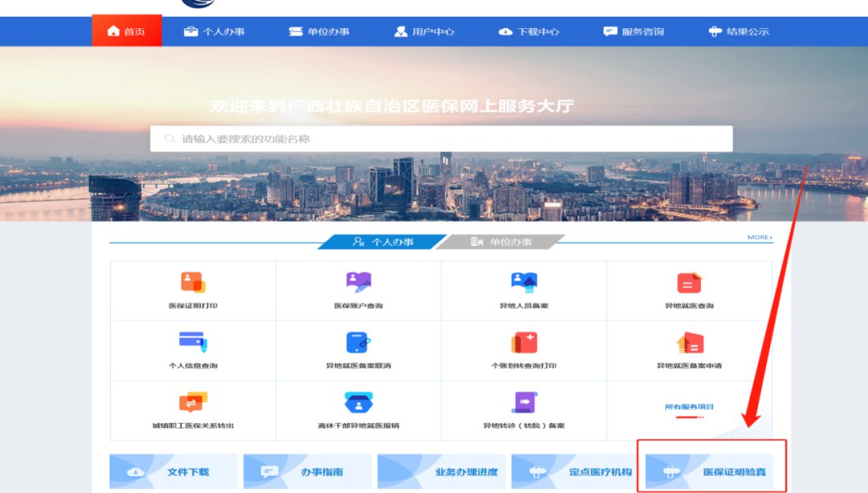Open the 城镇职工医保关系转出 icon
Screen dimensions: 868x493
point(193,402)
